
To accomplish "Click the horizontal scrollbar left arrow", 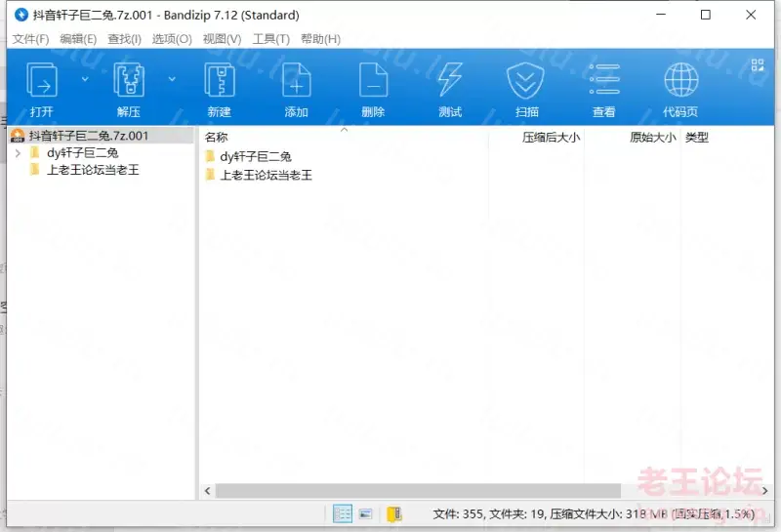I will pos(208,491).
